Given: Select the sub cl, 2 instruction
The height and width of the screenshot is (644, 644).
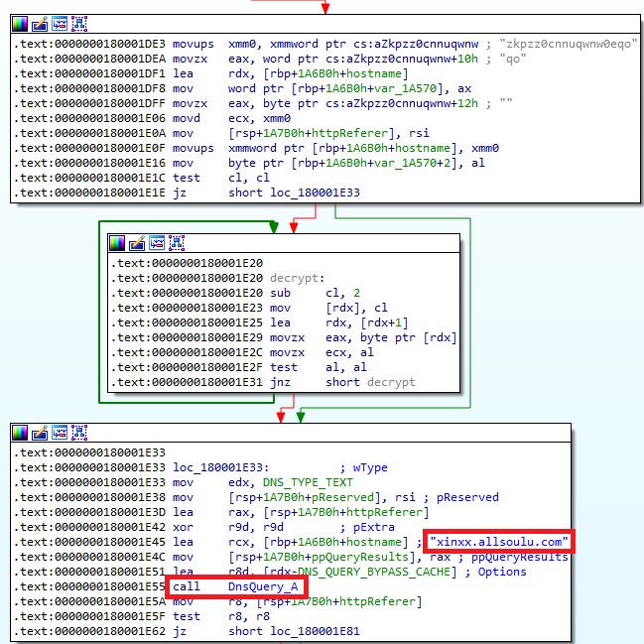Looking at the screenshot, I should [315, 293].
